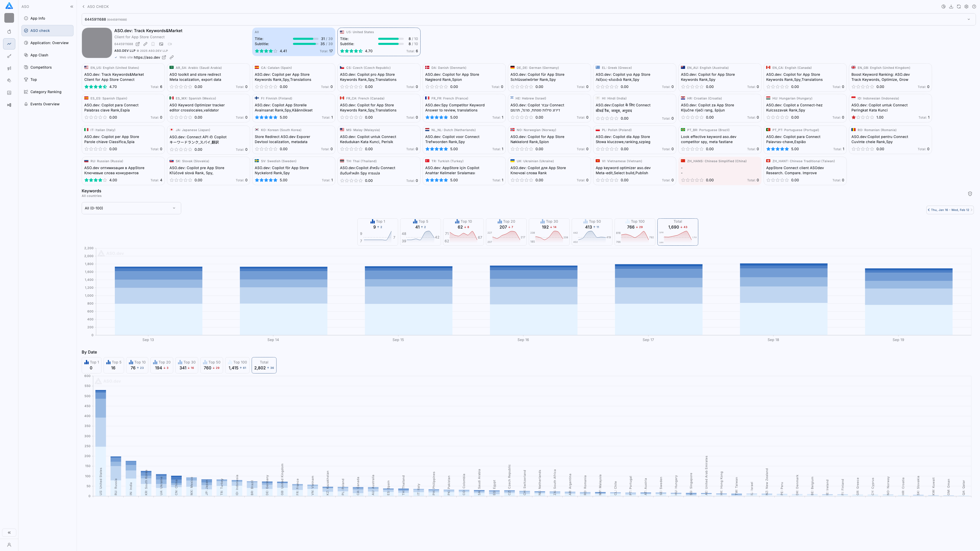Click the bookmark icon beside app ID

153,44
